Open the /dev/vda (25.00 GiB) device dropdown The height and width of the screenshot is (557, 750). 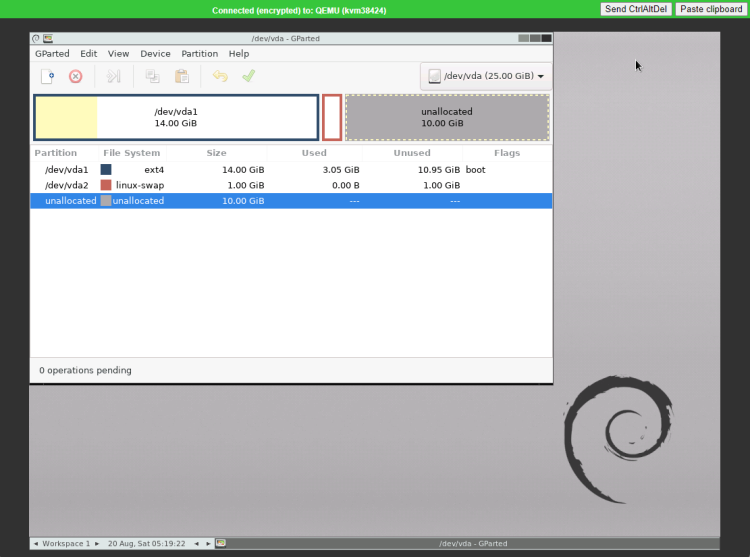pyautogui.click(x=486, y=76)
